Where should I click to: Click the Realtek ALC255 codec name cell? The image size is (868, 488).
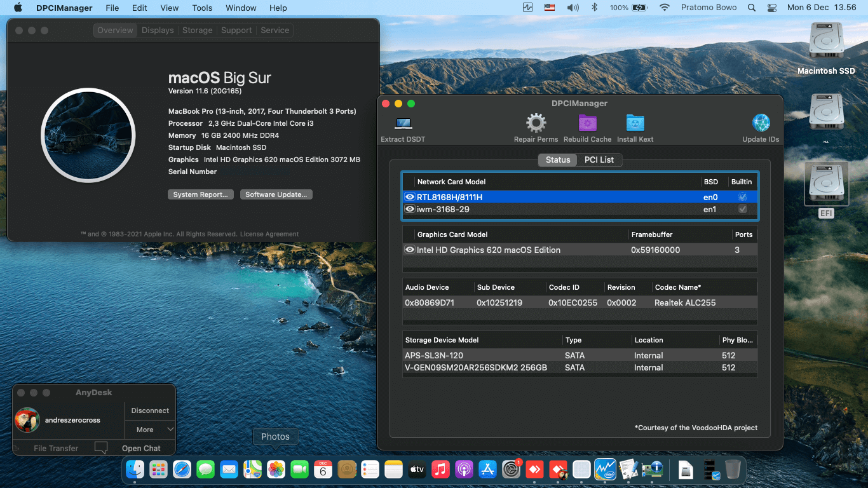685,302
